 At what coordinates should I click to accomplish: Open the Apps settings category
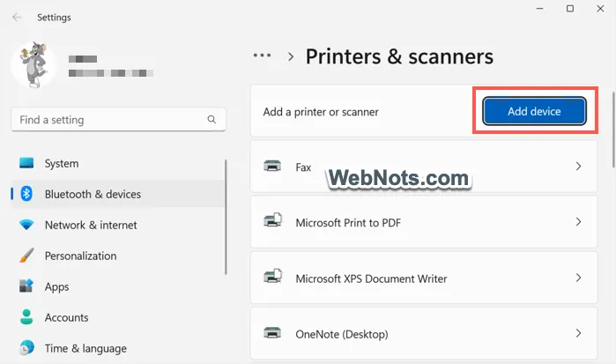click(118, 286)
